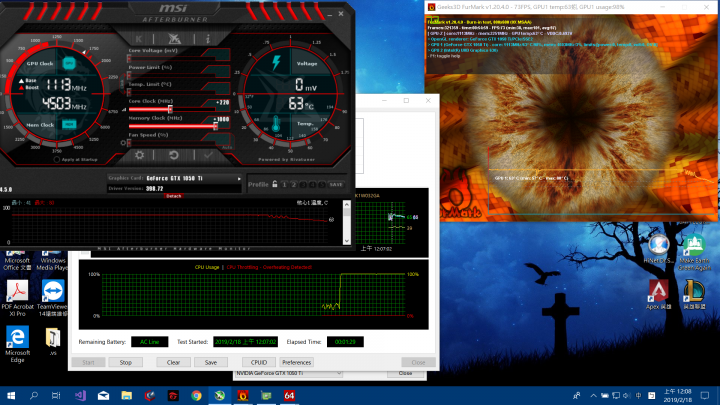Save current Afterburner profile
The height and width of the screenshot is (405, 720).
[x=336, y=185]
